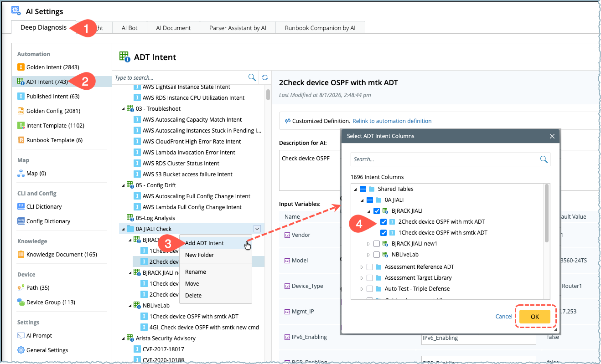Click the Golden Intent icon in sidebar
The width and height of the screenshot is (601, 364).
click(x=21, y=67)
